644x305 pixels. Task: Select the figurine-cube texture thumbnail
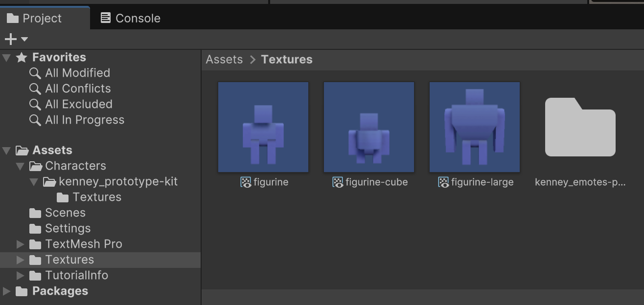[x=368, y=127]
